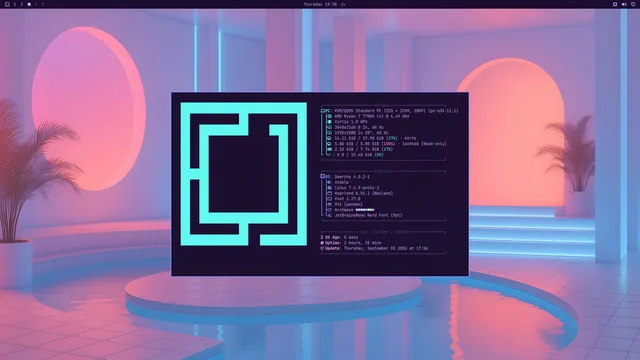Click the 0% swap usage text line
The height and width of the screenshot is (360, 640).
tap(359, 155)
